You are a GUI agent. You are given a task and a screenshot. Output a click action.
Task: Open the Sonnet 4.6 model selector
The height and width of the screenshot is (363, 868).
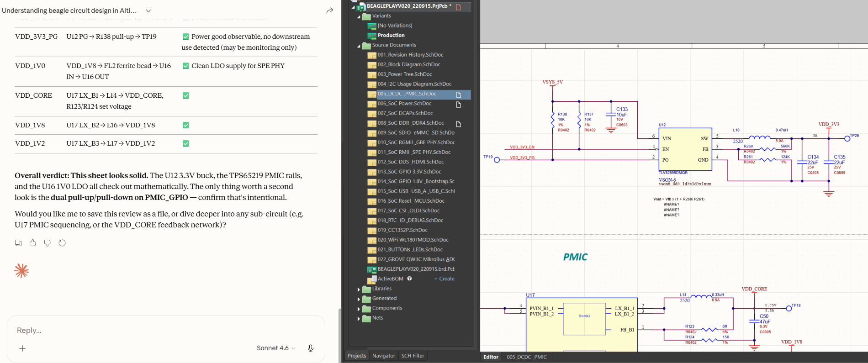[276, 348]
